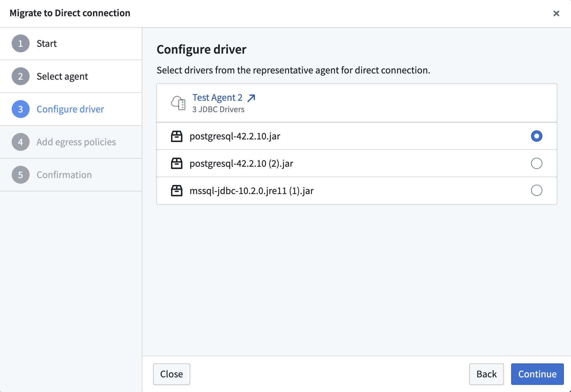
Task: Choose the mssql-jdbc-10.2.0.jre11 (1).jar radio button
Action: click(x=536, y=190)
